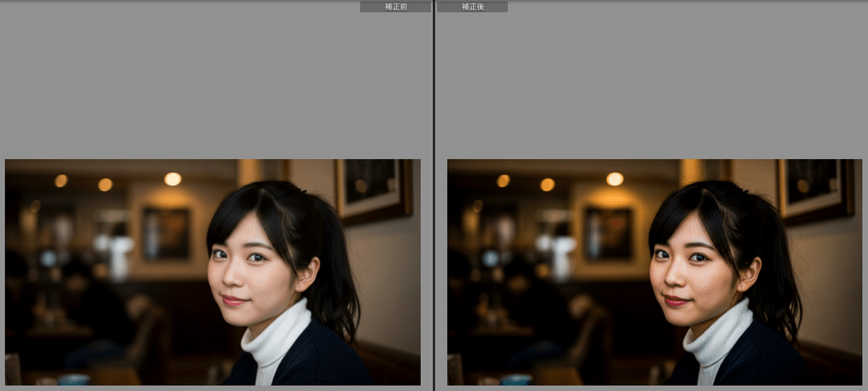This screenshot has width=868, height=391.
Task: Click blurred center wall painting in before photo
Action: pos(166,233)
